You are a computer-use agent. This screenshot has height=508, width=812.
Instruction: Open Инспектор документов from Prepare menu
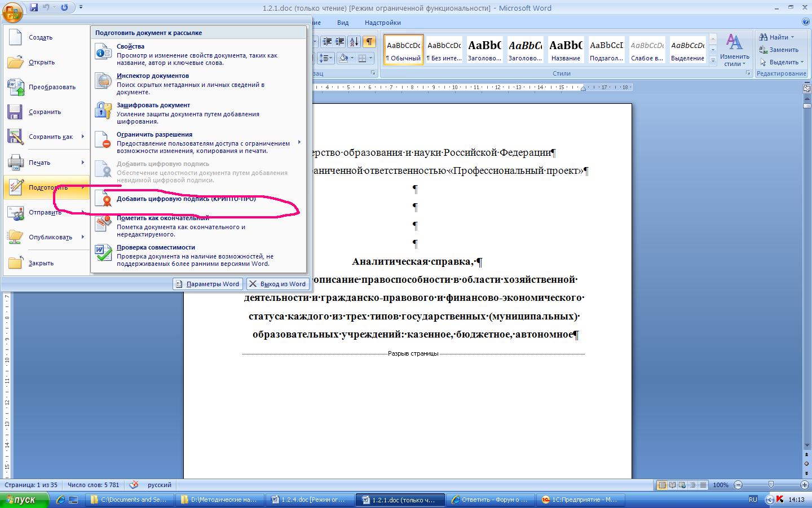pyautogui.click(x=152, y=76)
